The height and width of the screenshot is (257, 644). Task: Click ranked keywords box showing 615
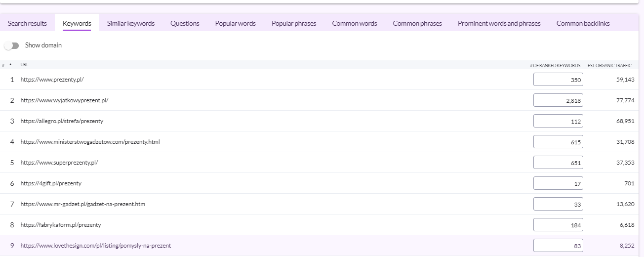[x=558, y=142]
